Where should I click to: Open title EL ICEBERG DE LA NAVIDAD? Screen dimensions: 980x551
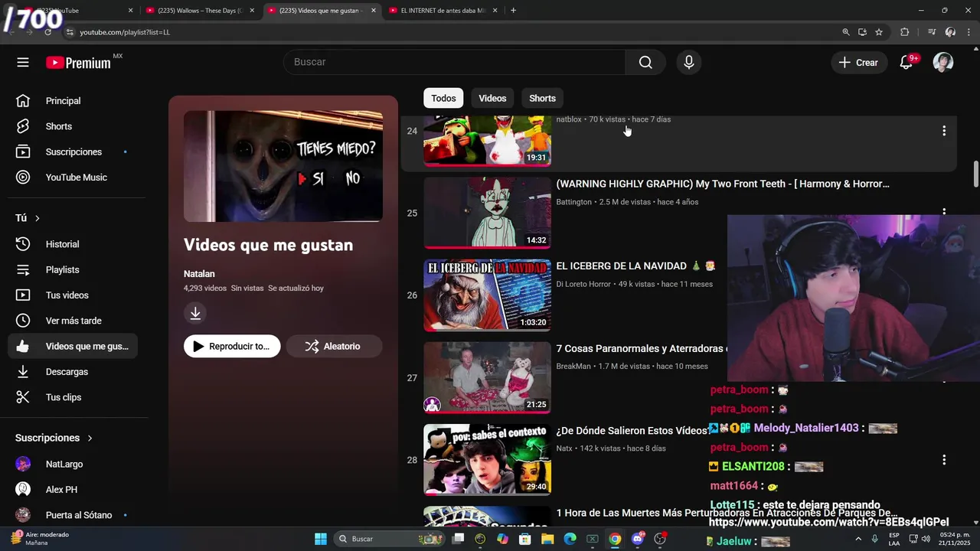(635, 266)
